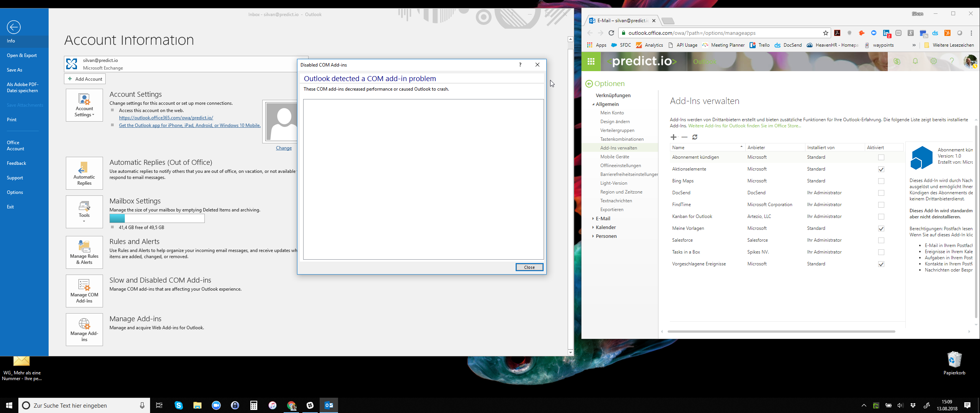Open Calculator from the taskbar
The width and height of the screenshot is (980, 413).
pyautogui.click(x=254, y=405)
